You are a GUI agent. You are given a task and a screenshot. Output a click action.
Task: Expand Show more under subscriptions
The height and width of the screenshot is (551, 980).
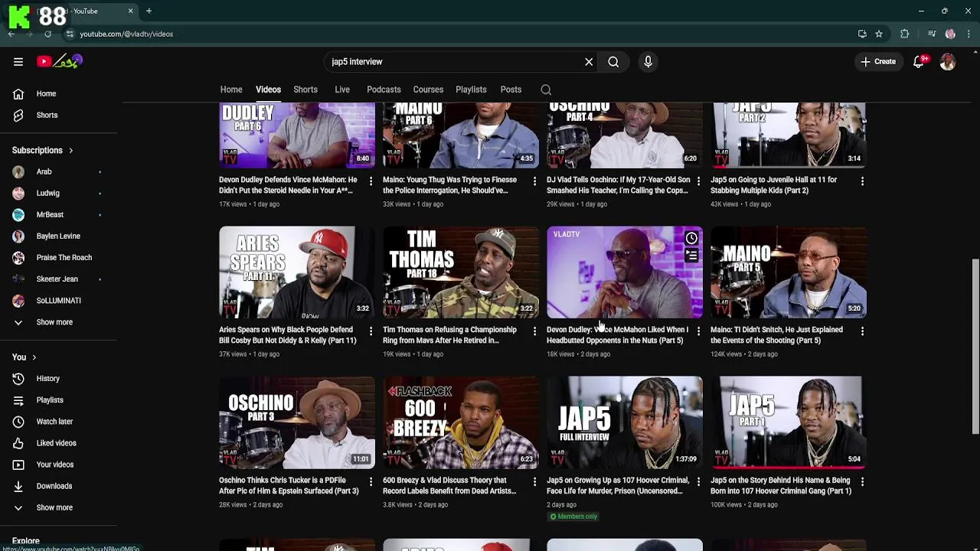58,322
